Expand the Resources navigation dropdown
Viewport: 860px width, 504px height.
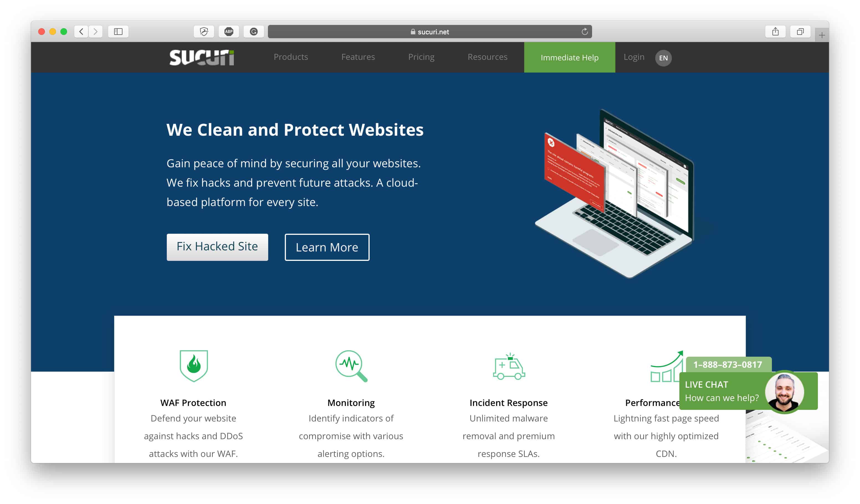tap(487, 57)
